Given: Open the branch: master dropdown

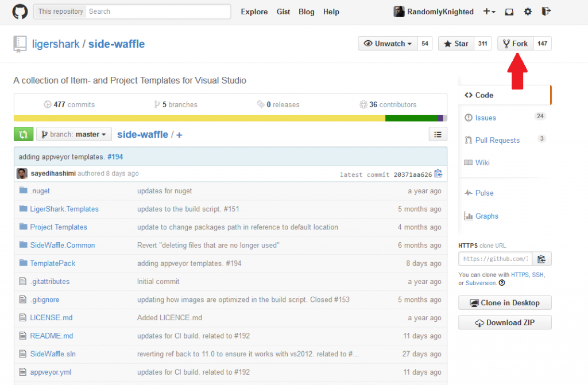Looking at the screenshot, I should 73,134.
